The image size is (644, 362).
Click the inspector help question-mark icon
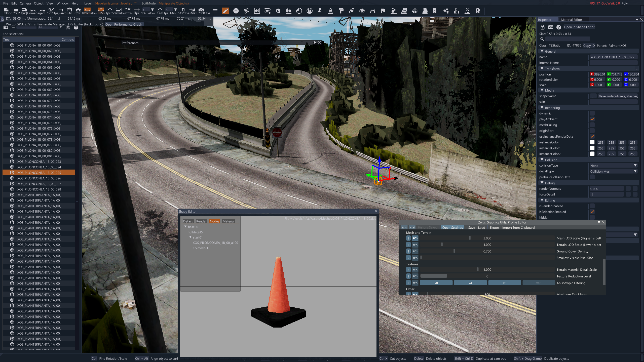coord(558,27)
